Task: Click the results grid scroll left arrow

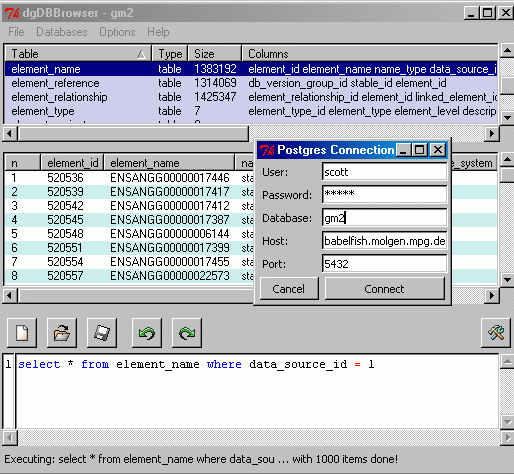Action: [x=9, y=296]
